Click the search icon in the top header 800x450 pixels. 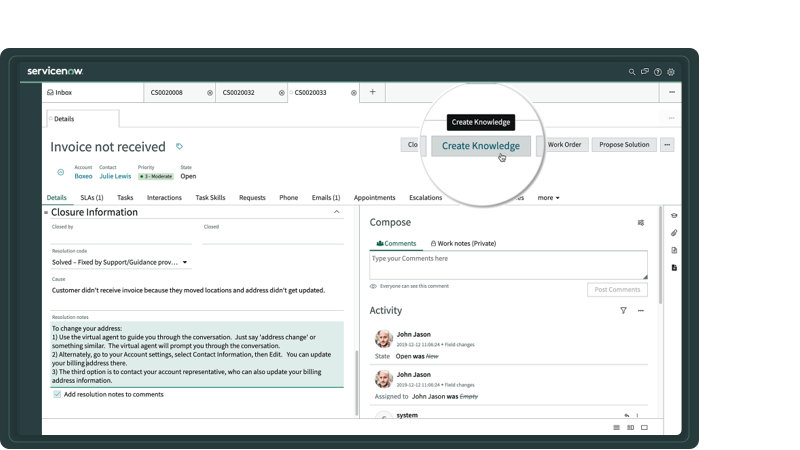[x=632, y=72]
